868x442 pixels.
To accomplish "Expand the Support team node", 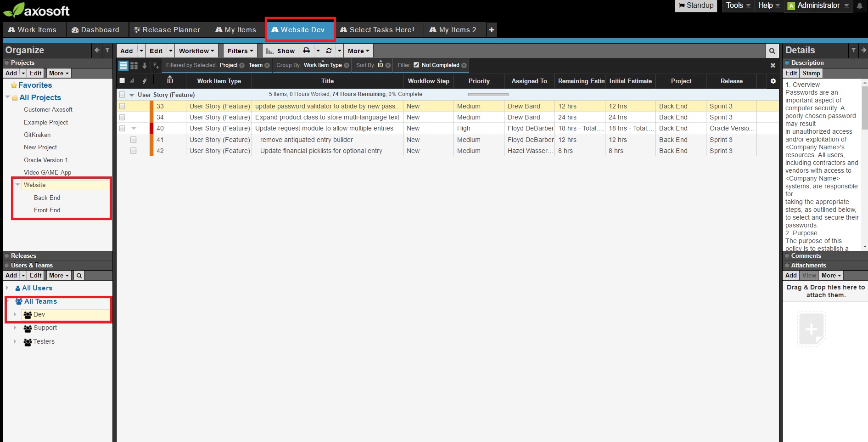I will [15, 328].
